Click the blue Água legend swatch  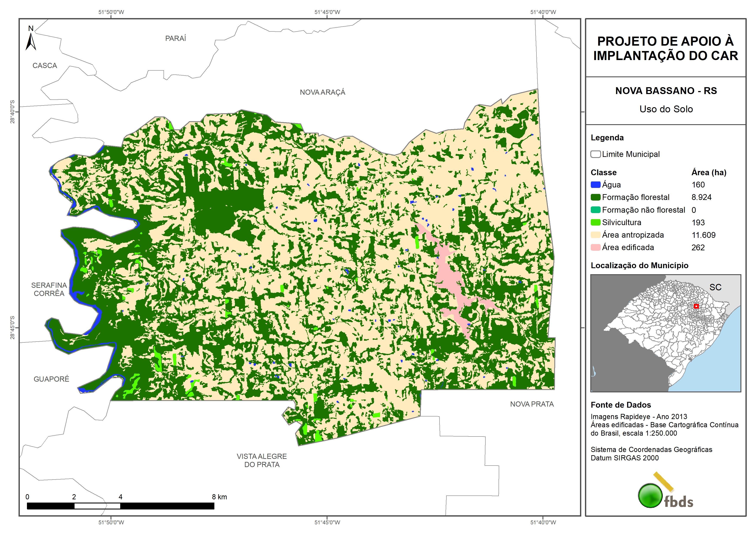tap(595, 185)
